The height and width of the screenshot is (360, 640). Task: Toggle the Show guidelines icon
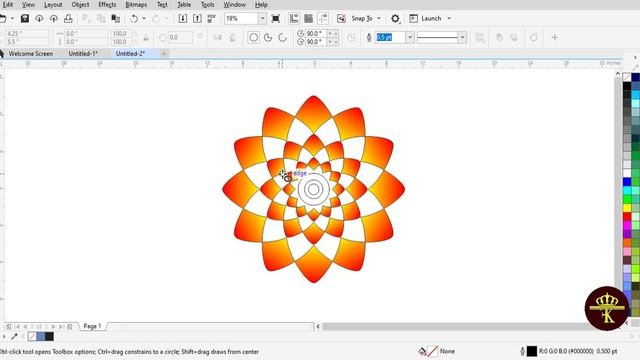323,18
